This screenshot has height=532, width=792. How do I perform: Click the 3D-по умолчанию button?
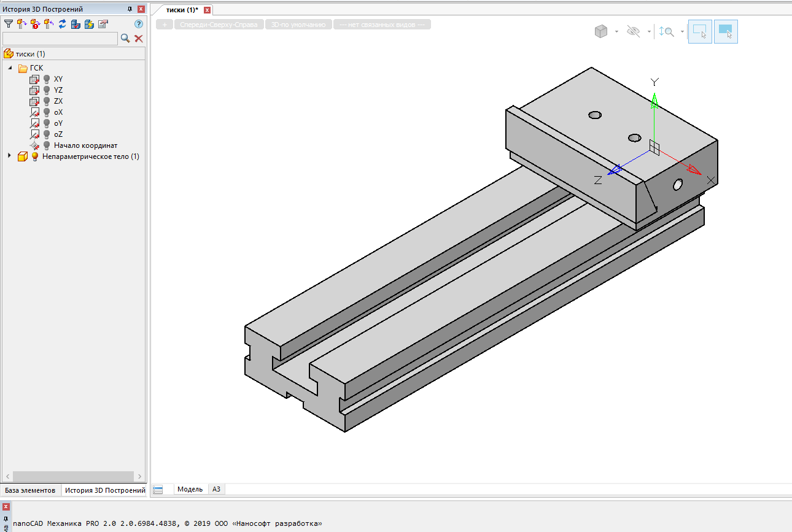click(x=298, y=25)
